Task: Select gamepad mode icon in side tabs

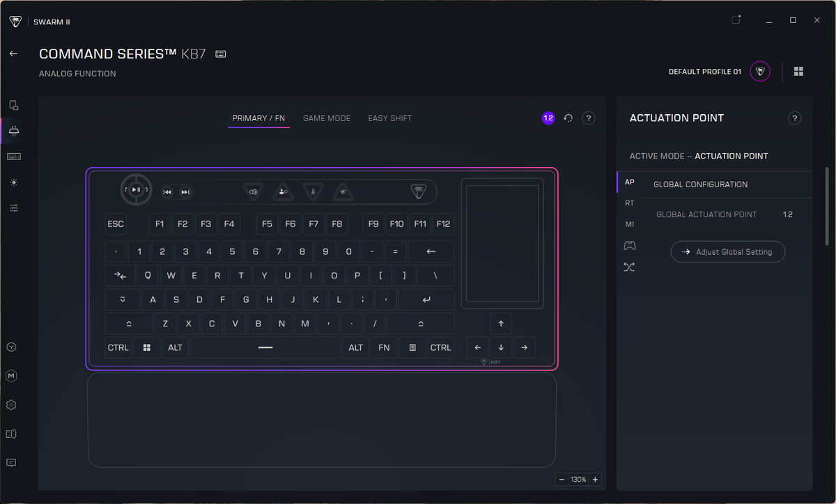Action: click(x=629, y=245)
